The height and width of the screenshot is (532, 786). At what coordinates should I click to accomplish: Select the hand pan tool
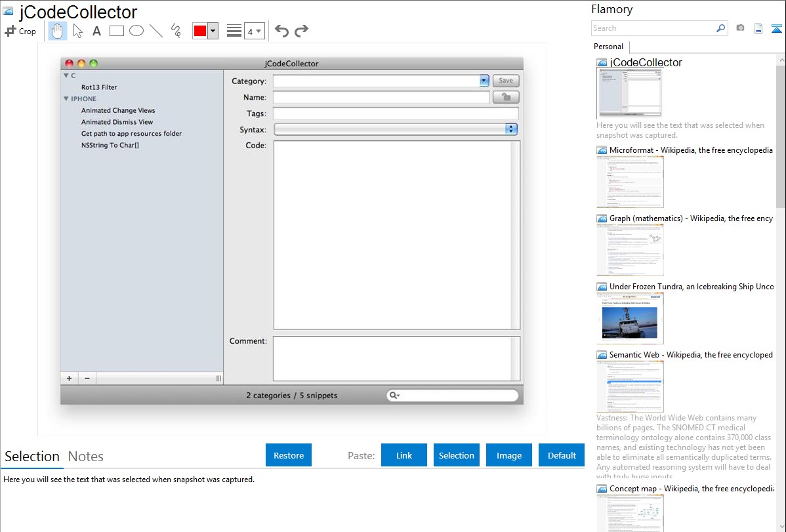[57, 31]
